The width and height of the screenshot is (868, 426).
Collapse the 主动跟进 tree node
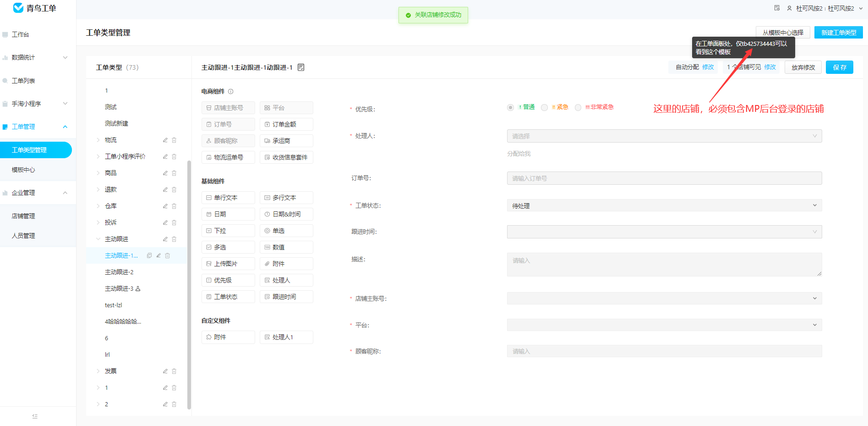point(98,239)
